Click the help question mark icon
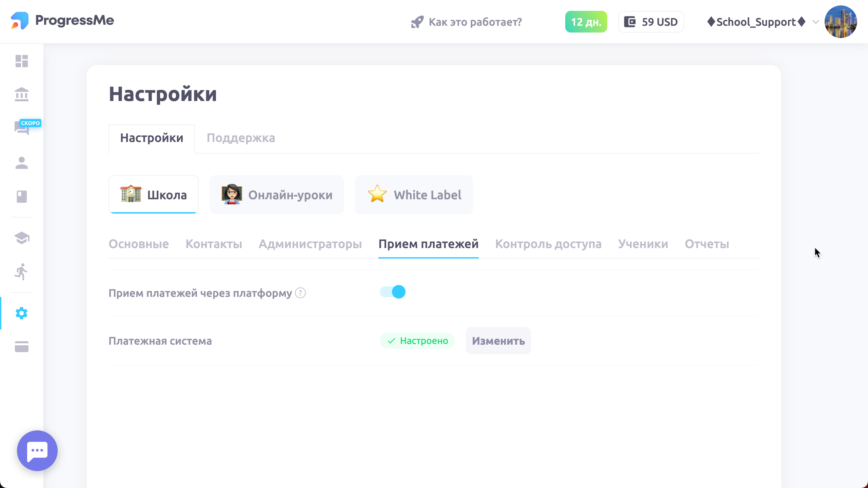Viewport: 868px width, 488px height. coord(300,293)
